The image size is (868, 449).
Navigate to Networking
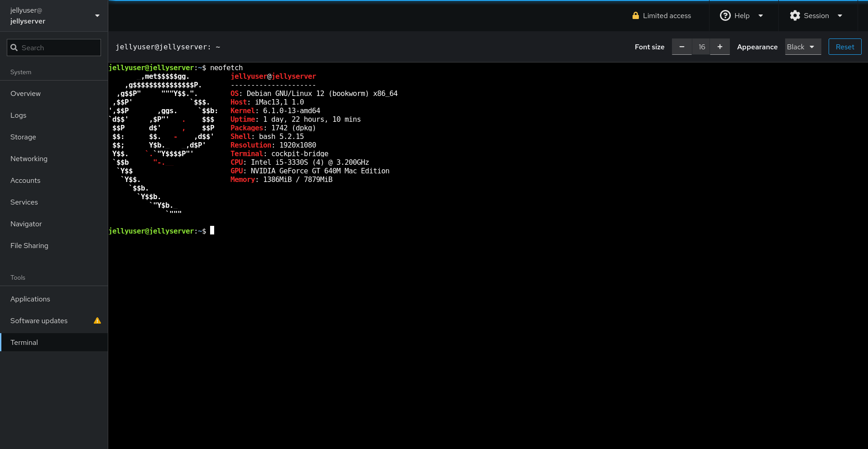click(x=54, y=159)
